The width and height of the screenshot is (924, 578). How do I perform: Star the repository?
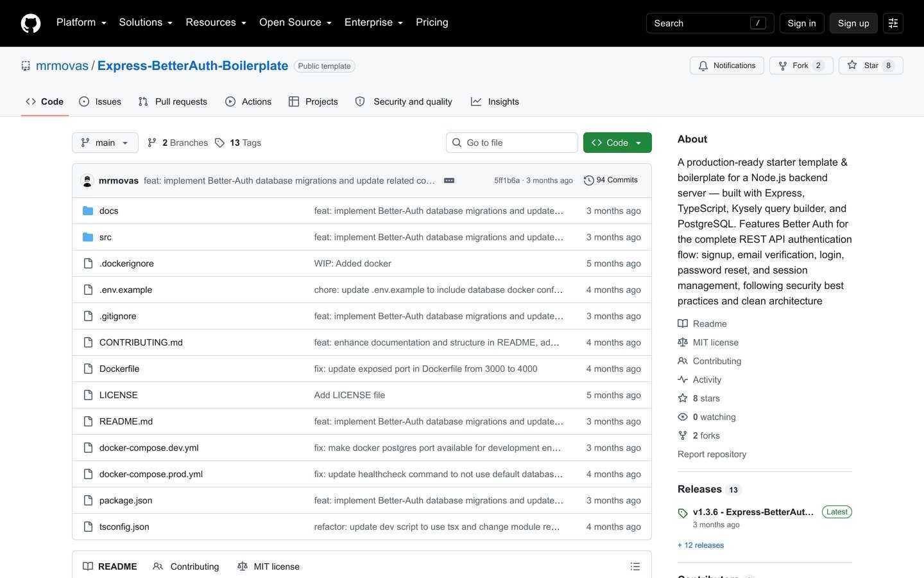pyautogui.click(x=871, y=66)
